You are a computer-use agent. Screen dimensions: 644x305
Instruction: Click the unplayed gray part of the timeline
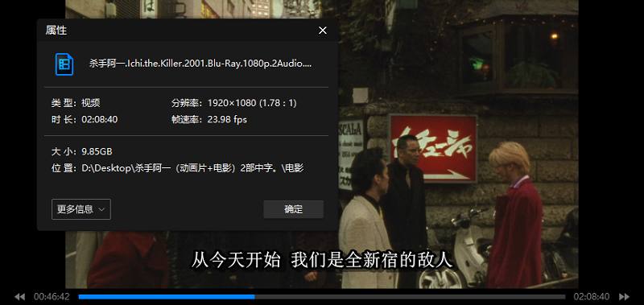410,296
